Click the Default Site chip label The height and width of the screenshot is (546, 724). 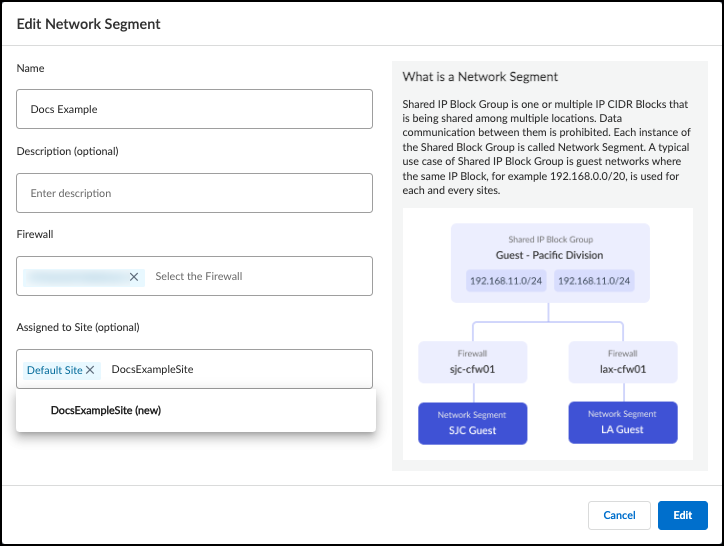pos(54,370)
